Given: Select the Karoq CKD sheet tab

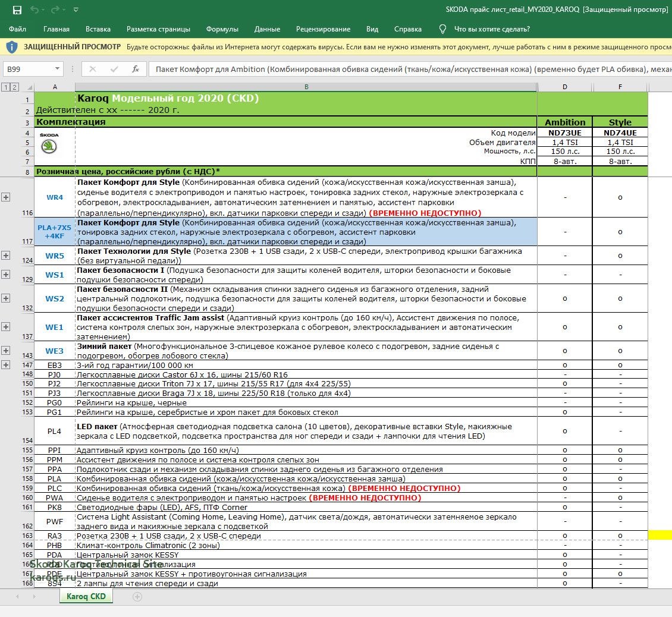Looking at the screenshot, I should (86, 596).
